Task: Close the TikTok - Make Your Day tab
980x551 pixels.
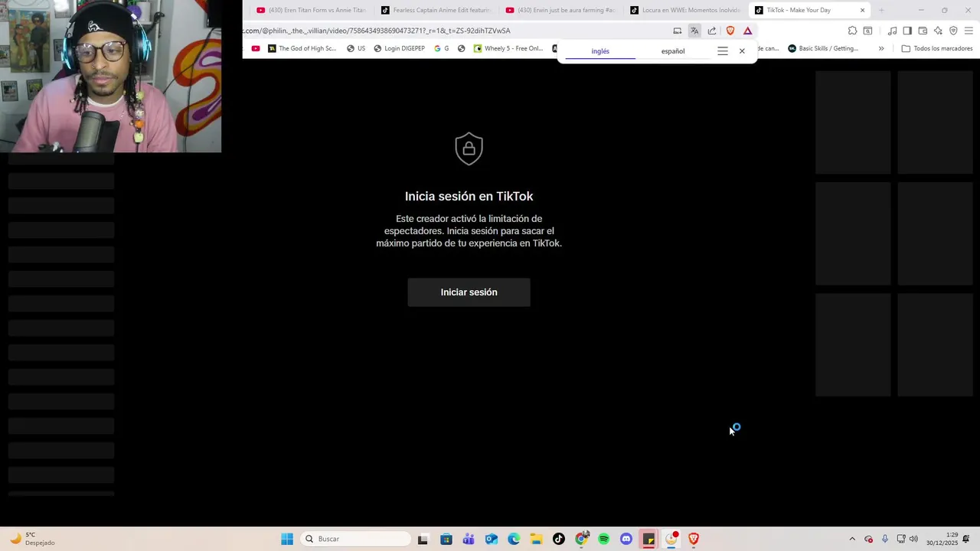Action: tap(862, 10)
